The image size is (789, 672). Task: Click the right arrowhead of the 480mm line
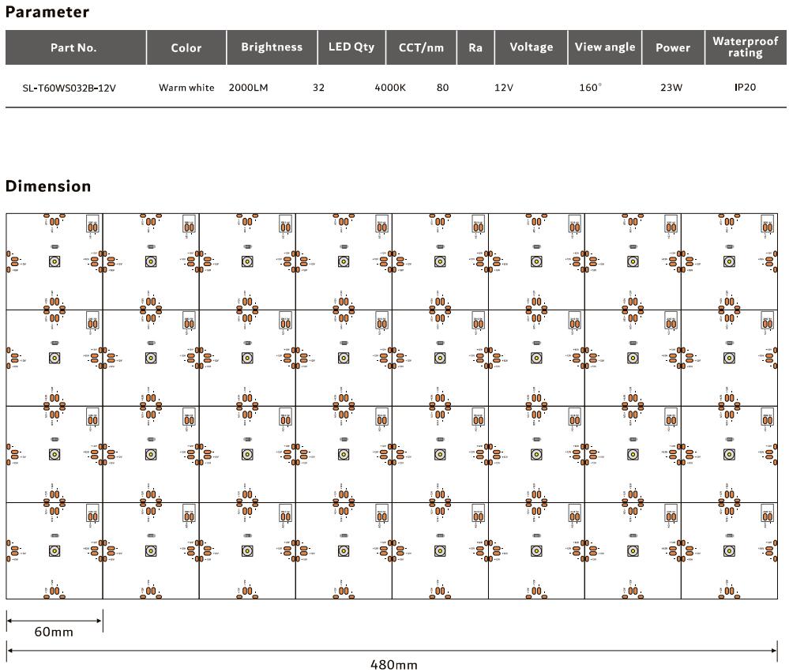point(774,651)
